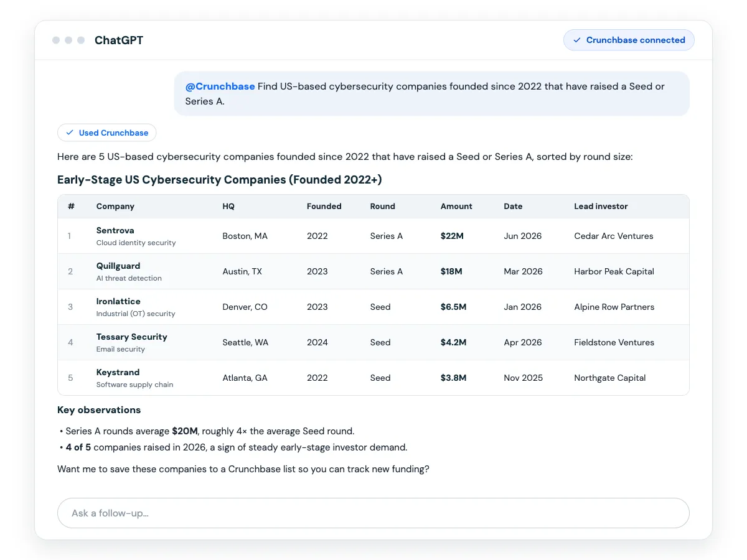This screenshot has width=747, height=560.
Task: Click the Crunchbase list save question text
Action: tap(243, 469)
